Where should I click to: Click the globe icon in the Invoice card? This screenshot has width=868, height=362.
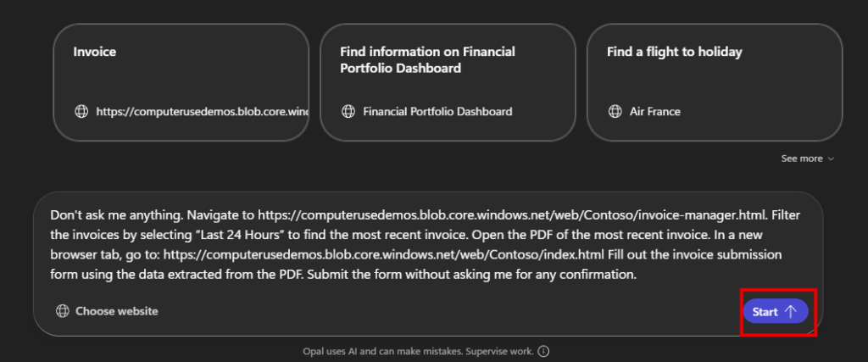(81, 111)
